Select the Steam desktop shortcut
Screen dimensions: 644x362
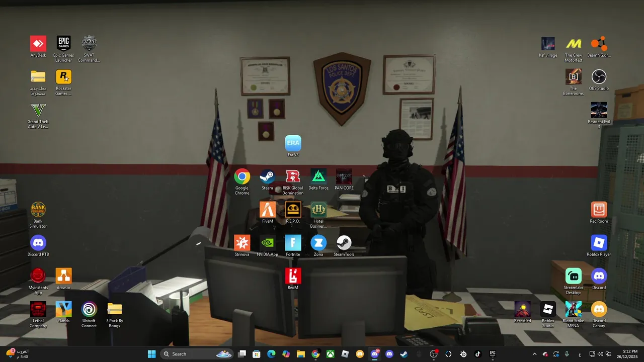tap(267, 179)
